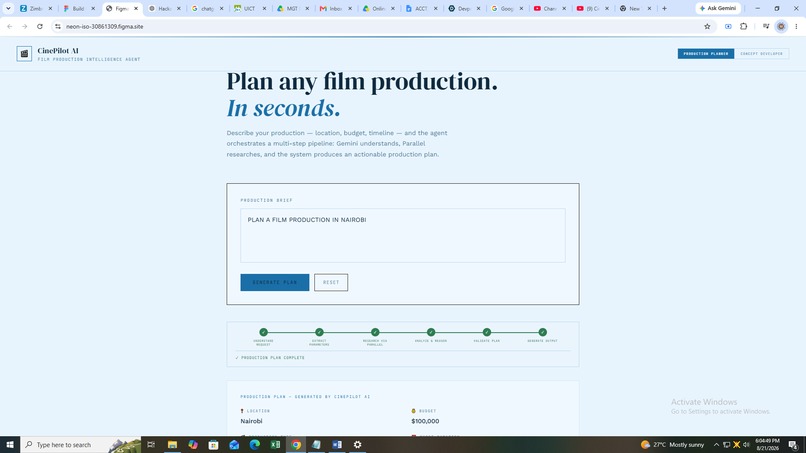Open the media controls icon in toolbar

pos(766,26)
